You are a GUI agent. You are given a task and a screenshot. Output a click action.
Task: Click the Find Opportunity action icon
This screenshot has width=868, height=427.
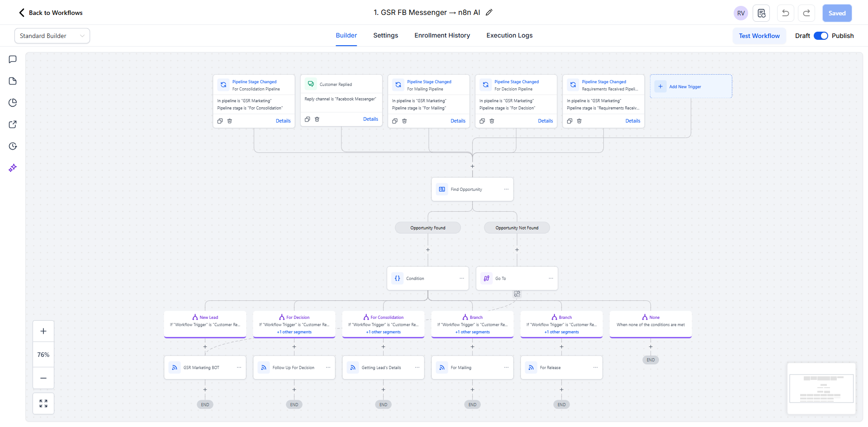click(442, 189)
